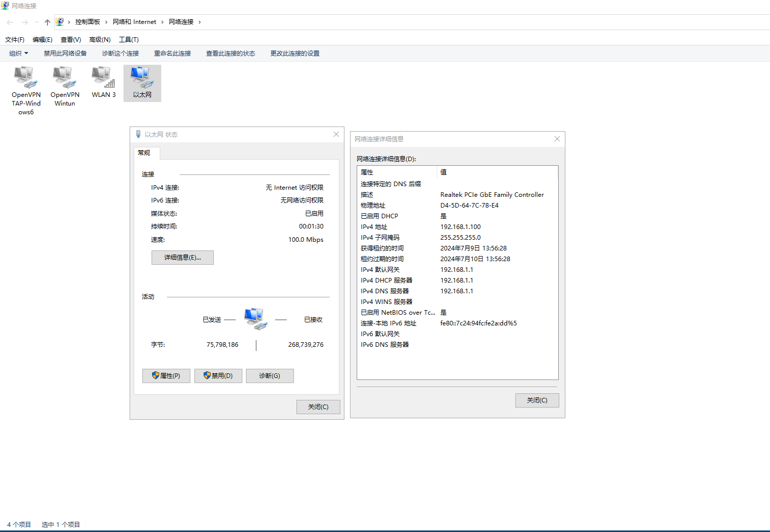Viewport: 770px width, 532px height.
Task: Click the network activity computer icon
Action: (x=255, y=319)
